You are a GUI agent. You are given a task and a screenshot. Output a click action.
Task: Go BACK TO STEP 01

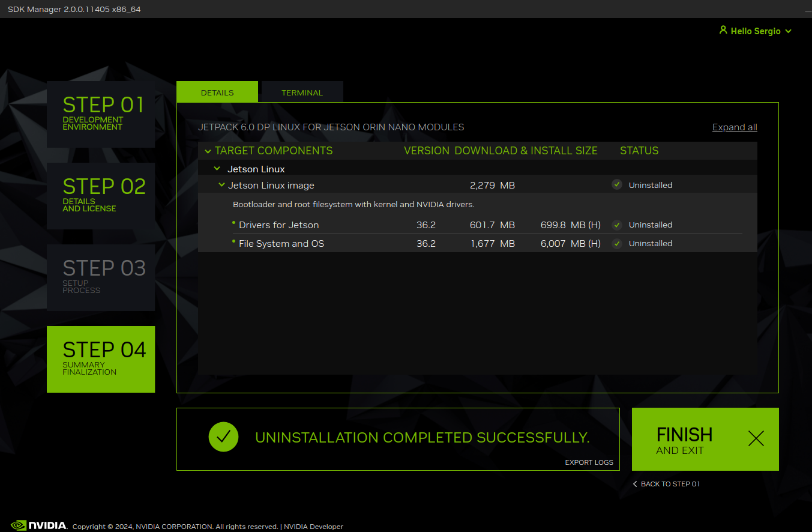coord(670,484)
